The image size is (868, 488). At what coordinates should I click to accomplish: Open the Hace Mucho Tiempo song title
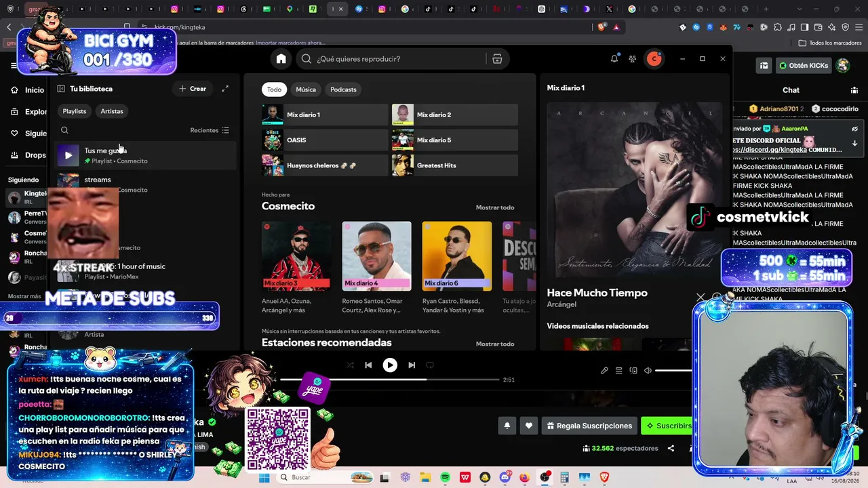pos(597,293)
